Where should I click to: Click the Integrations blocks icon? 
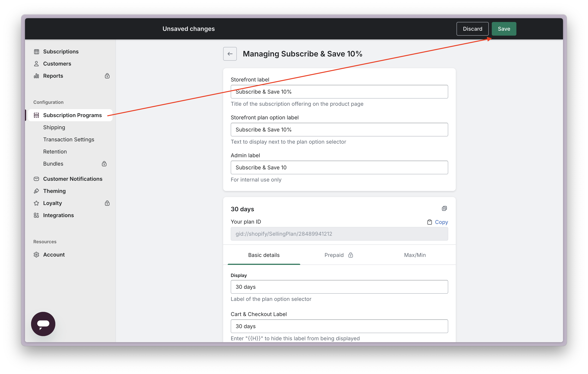tap(36, 215)
